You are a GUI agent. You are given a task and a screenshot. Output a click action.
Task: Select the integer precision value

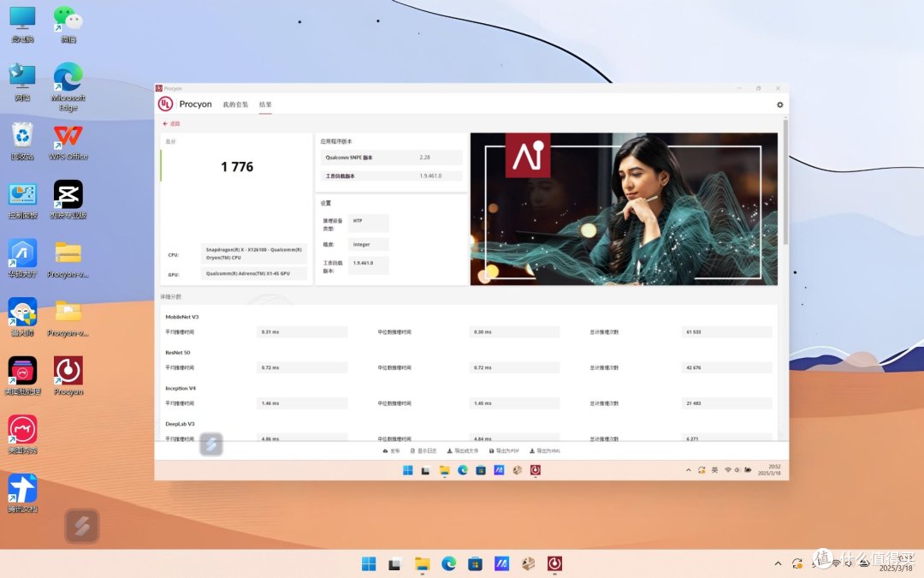(x=368, y=244)
